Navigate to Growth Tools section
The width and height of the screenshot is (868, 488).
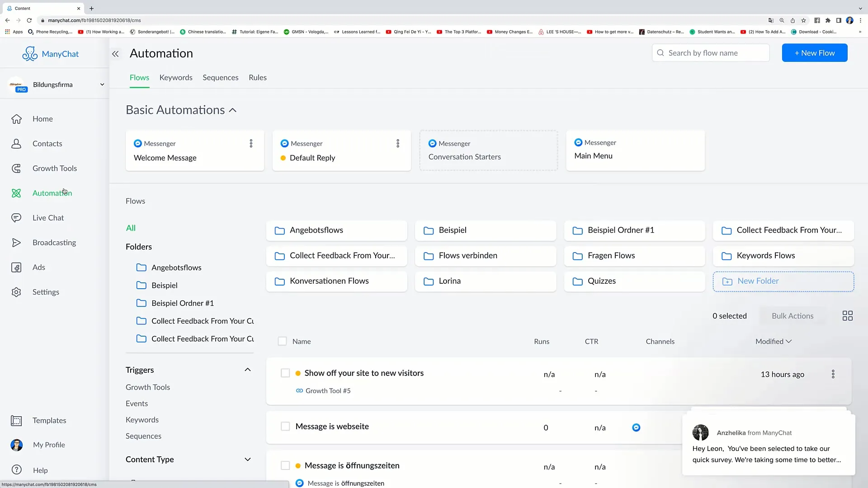coord(55,168)
